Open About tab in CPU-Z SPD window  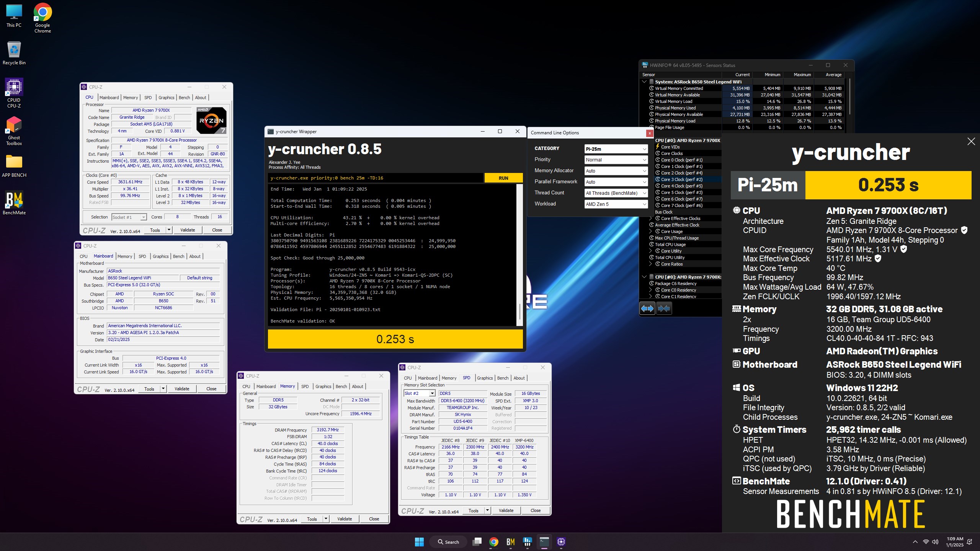pyautogui.click(x=519, y=378)
